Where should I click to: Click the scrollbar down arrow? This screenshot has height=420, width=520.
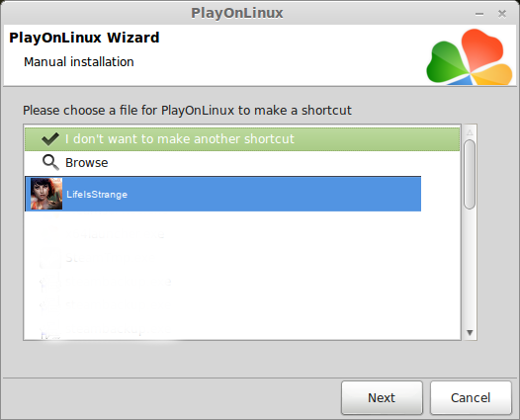(470, 332)
